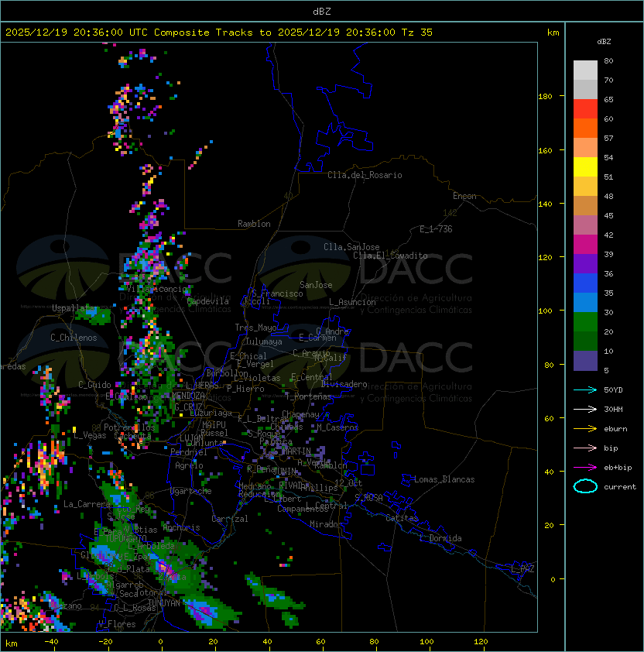The height and width of the screenshot is (652, 644).
Task: Click the 'C_Chilenos' map label
Action: (x=74, y=338)
